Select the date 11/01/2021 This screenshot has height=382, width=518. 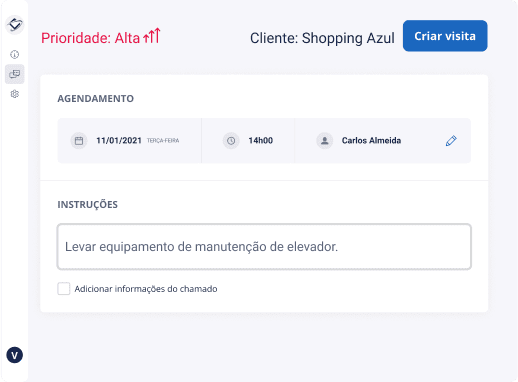pos(119,141)
